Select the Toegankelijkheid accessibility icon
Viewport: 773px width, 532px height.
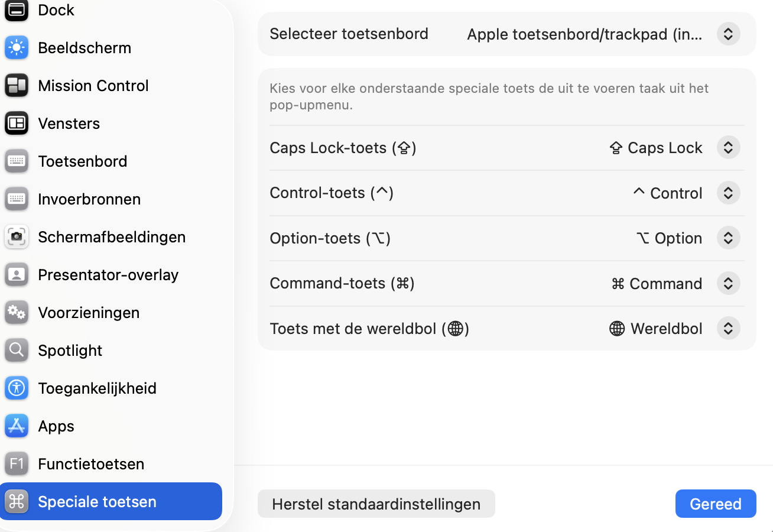(x=16, y=388)
